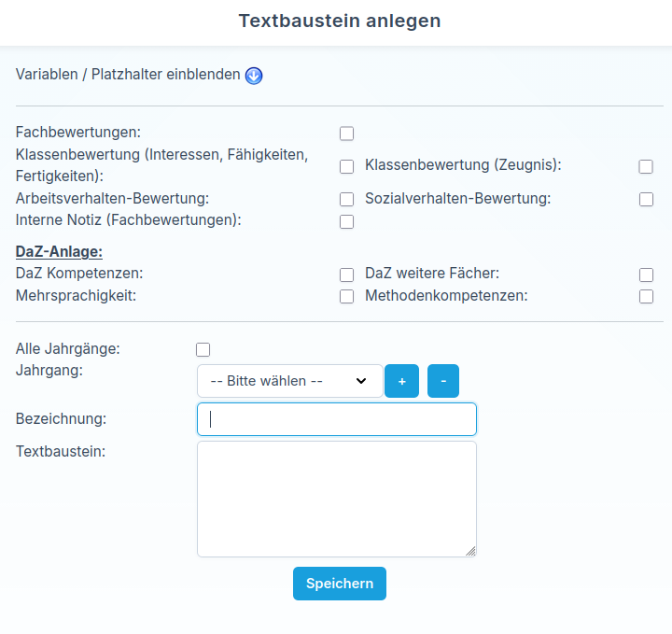Enable Arbeitsverhalten-Bewertung checkbox
The image size is (672, 634).
click(347, 199)
